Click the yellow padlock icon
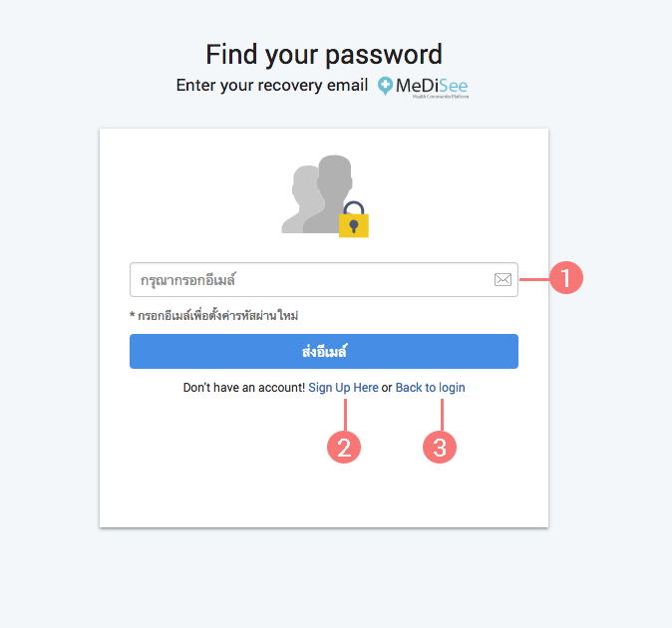Image resolution: width=672 pixels, height=628 pixels. (354, 223)
